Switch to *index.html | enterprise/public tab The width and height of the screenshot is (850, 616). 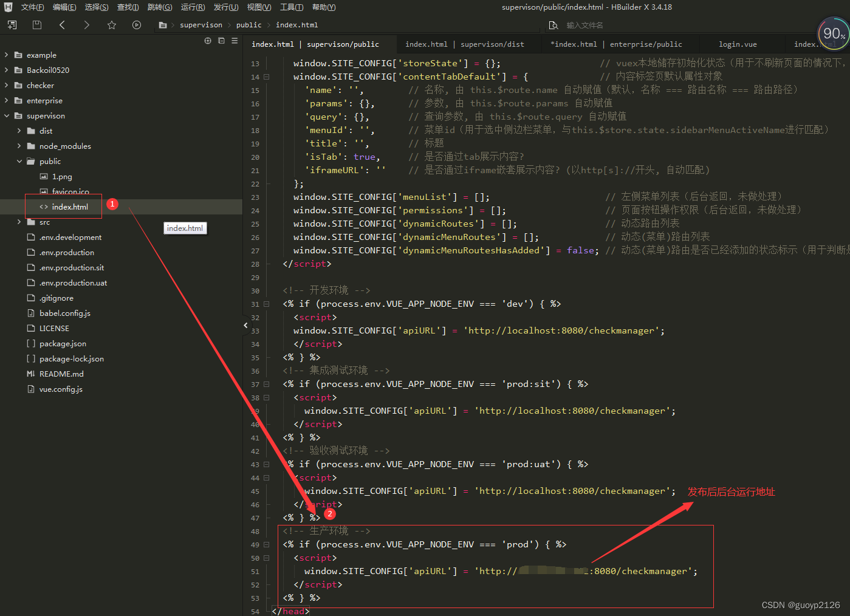click(x=616, y=44)
